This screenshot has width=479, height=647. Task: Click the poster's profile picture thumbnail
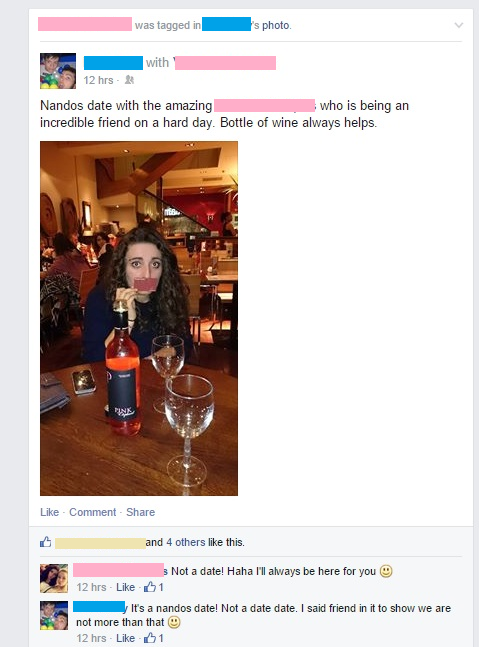point(58,71)
